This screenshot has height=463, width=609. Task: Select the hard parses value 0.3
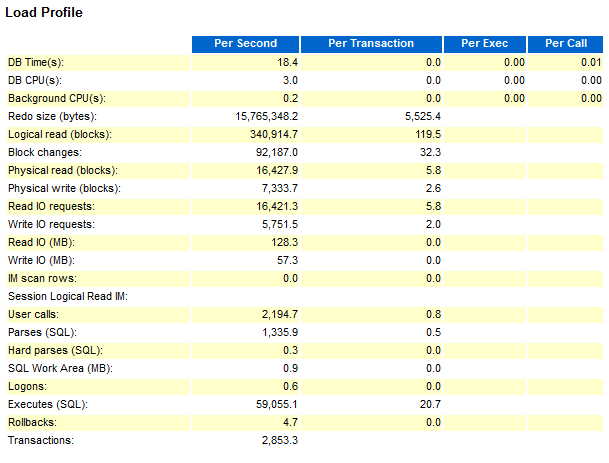point(290,350)
